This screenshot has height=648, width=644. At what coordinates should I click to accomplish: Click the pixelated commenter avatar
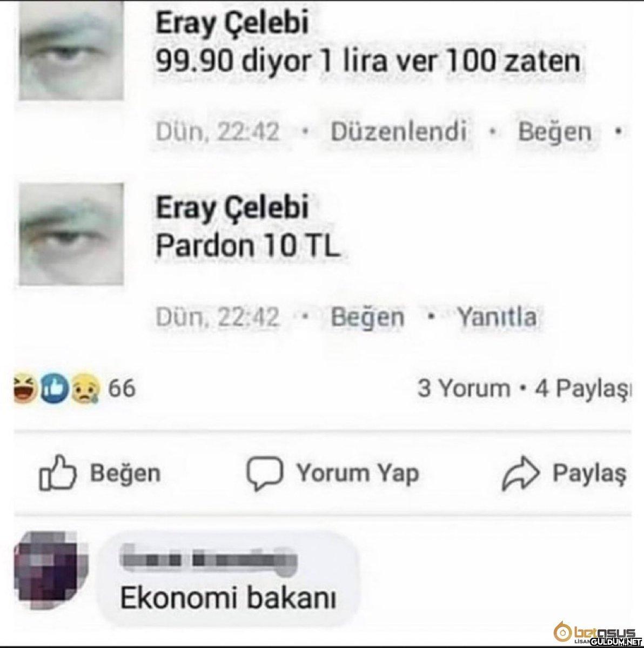pos(50,575)
